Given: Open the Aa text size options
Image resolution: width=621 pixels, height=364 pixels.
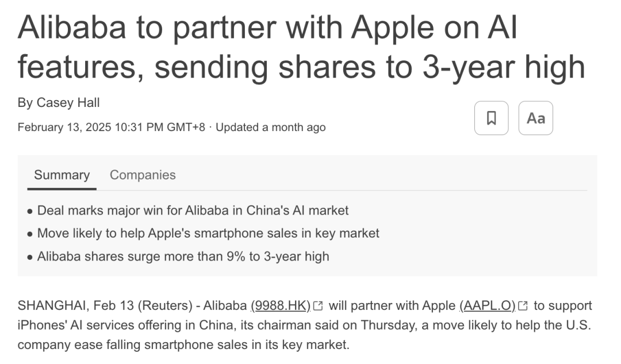Looking at the screenshot, I should click(535, 118).
